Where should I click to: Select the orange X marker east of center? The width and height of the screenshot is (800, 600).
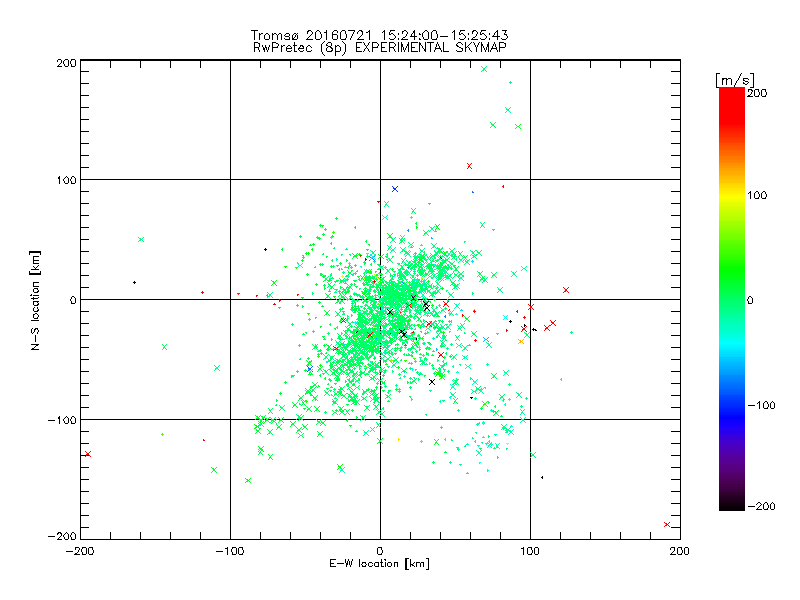pyautogui.click(x=521, y=341)
